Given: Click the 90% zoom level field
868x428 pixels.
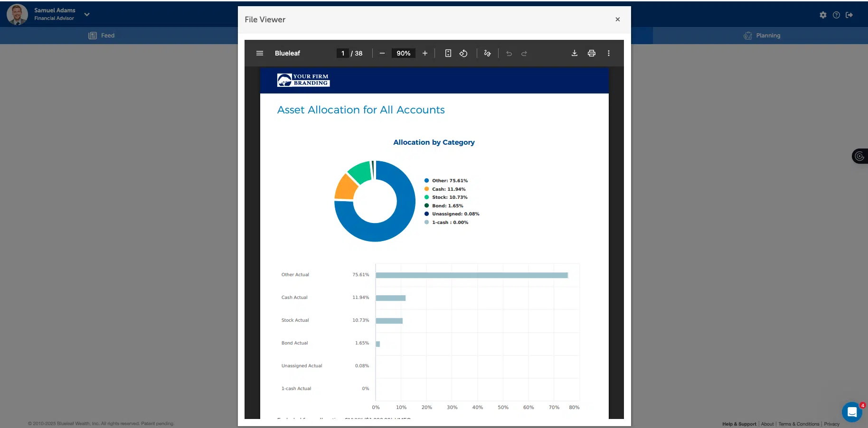Looking at the screenshot, I should click(x=403, y=53).
